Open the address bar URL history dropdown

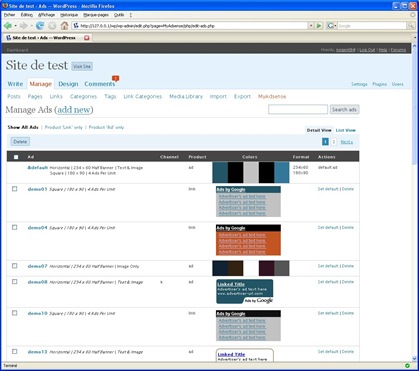click(311, 26)
